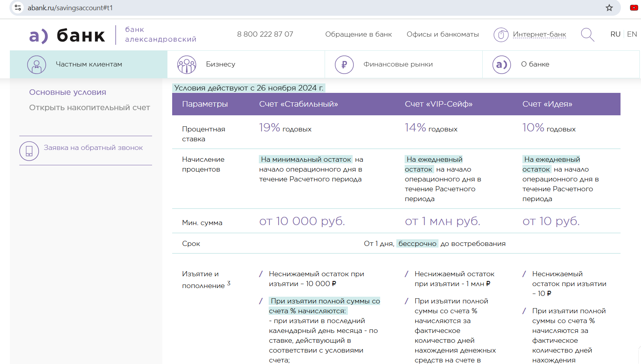The height and width of the screenshot is (364, 641).
Task: Open the 'Частным клиентам' tab
Action: pyautogui.click(x=89, y=64)
